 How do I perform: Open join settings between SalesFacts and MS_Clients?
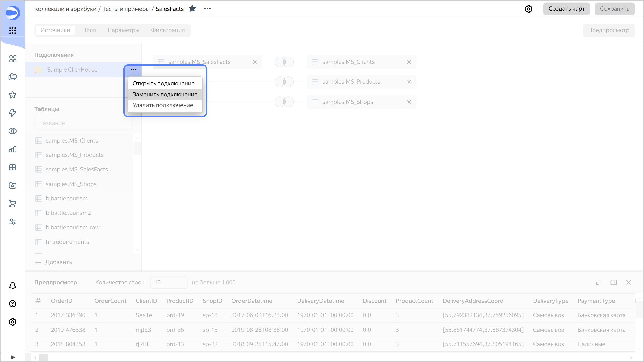click(x=284, y=62)
